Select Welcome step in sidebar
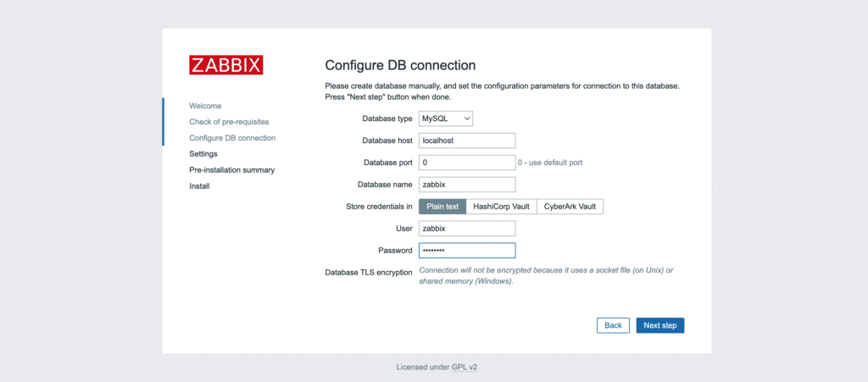 205,106
